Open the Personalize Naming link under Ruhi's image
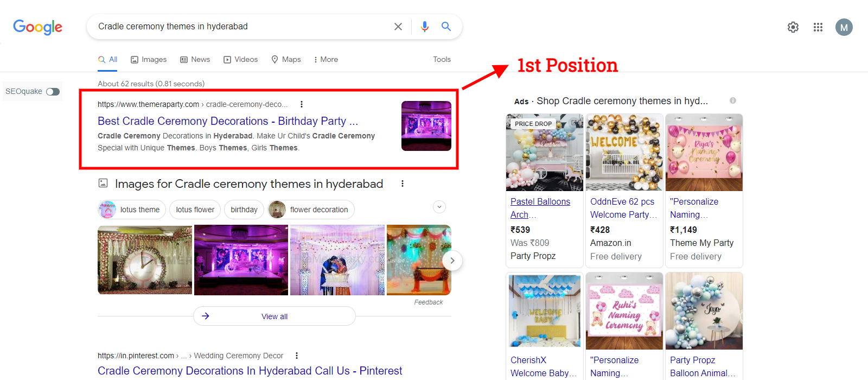 (x=615, y=366)
